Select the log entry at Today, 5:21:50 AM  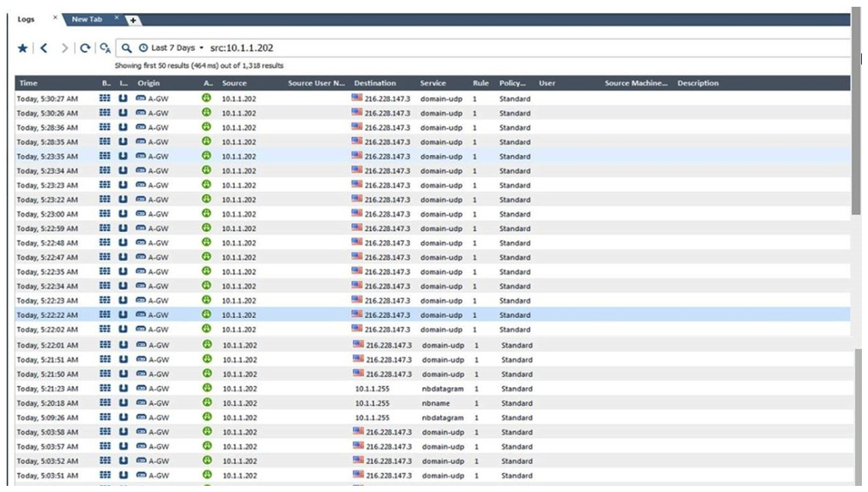click(x=433, y=374)
